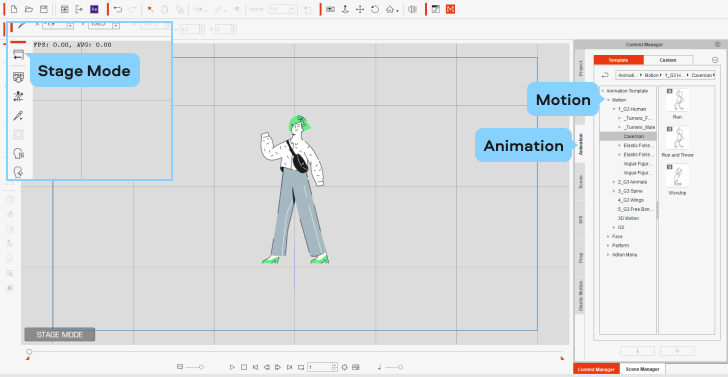Image resolution: width=728 pixels, height=377 pixels.
Task: Reset view with the home icon
Action: click(390, 9)
